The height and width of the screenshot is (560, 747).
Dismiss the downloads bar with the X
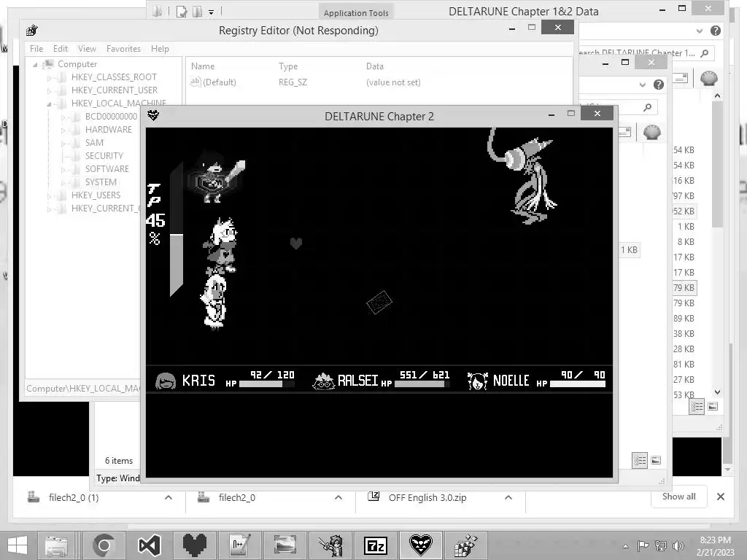pos(721,497)
